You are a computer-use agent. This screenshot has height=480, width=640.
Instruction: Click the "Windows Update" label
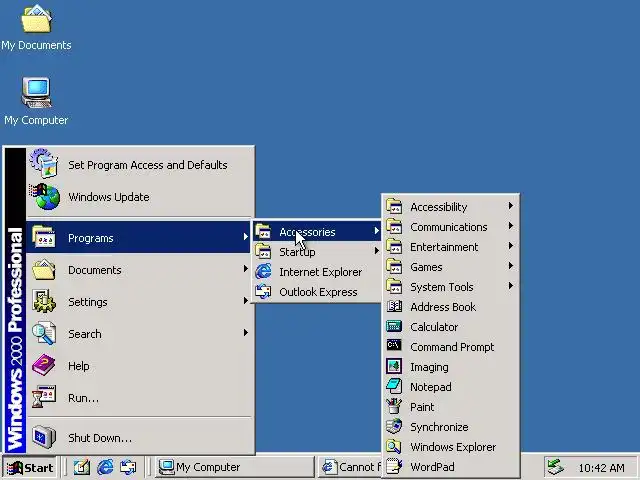point(109,197)
